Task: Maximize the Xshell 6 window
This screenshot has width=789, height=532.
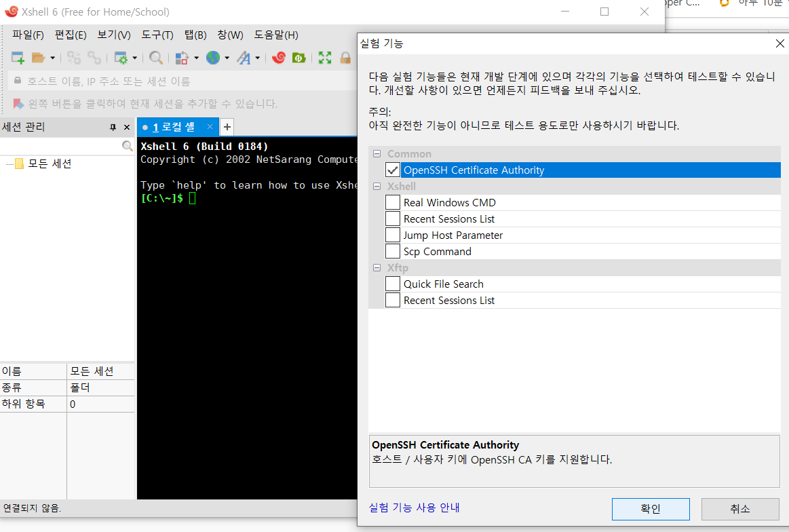Action: 604,12
